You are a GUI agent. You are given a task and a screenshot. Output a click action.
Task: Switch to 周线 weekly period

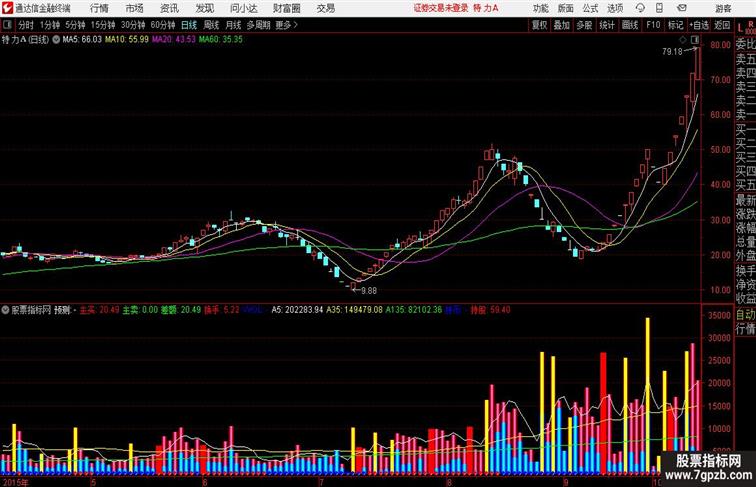211,25
